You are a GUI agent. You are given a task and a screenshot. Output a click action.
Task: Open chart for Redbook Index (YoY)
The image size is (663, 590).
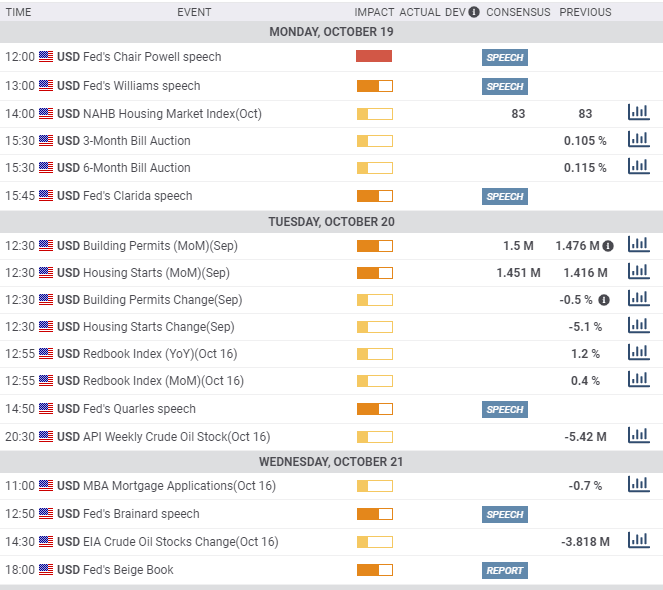pyautogui.click(x=638, y=353)
